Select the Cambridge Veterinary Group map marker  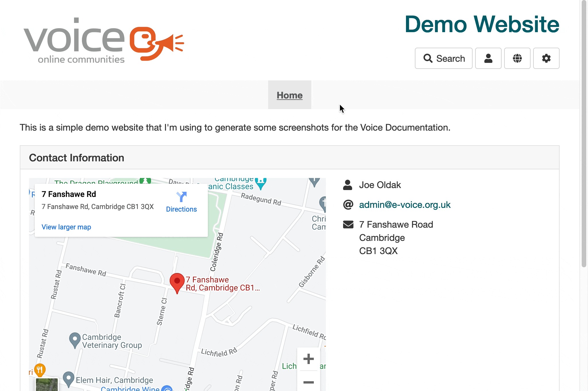(75, 340)
